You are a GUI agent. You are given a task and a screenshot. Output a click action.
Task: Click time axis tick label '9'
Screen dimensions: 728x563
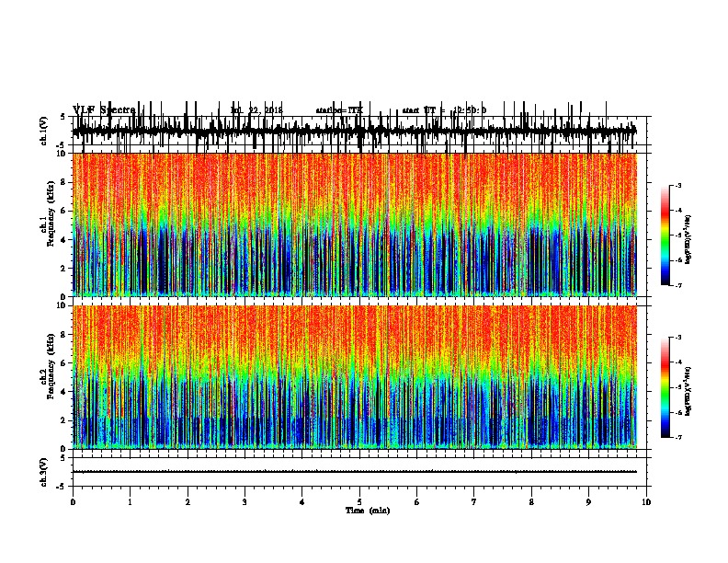(x=588, y=502)
